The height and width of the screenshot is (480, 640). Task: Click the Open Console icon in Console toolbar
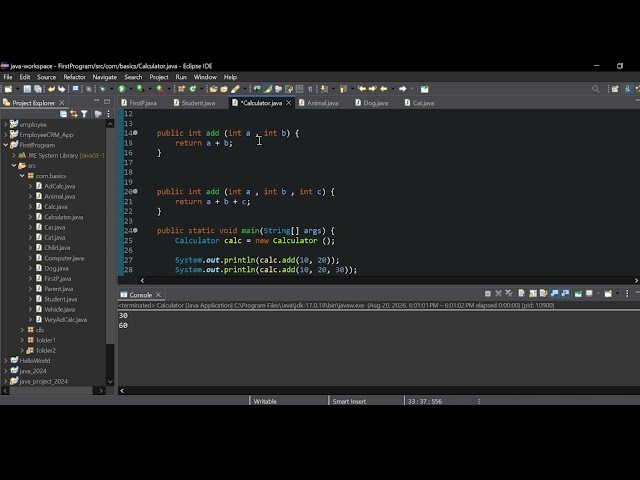point(608,293)
